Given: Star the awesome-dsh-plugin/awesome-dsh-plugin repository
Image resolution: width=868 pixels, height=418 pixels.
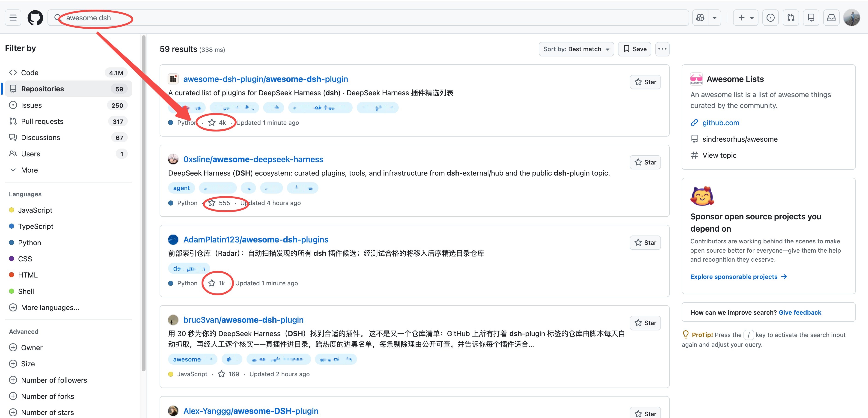Looking at the screenshot, I should pyautogui.click(x=645, y=82).
